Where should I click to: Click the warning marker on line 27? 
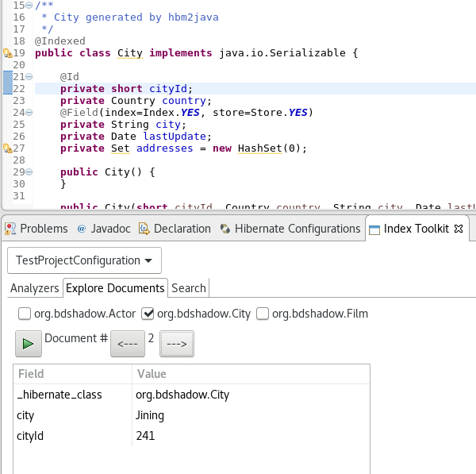pyautogui.click(x=6, y=148)
